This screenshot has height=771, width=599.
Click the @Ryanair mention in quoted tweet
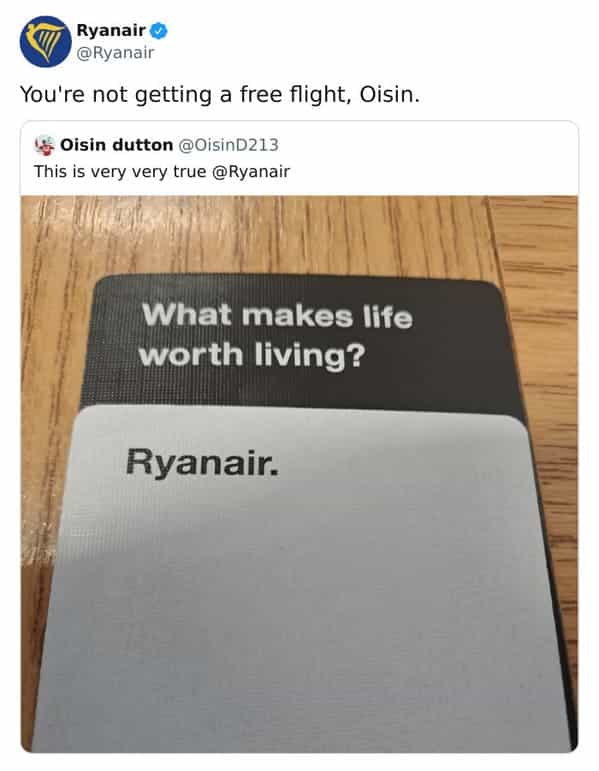tap(251, 172)
